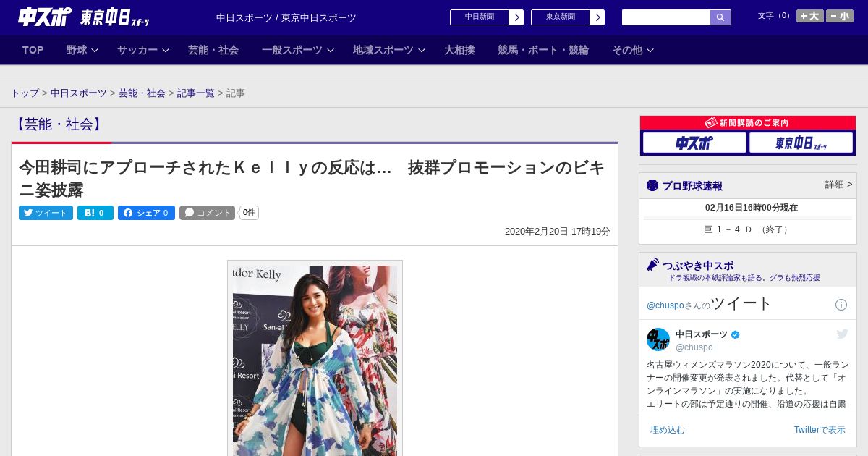The width and height of the screenshot is (868, 456).
Task: Click the search magnifier button
Action: tap(720, 17)
